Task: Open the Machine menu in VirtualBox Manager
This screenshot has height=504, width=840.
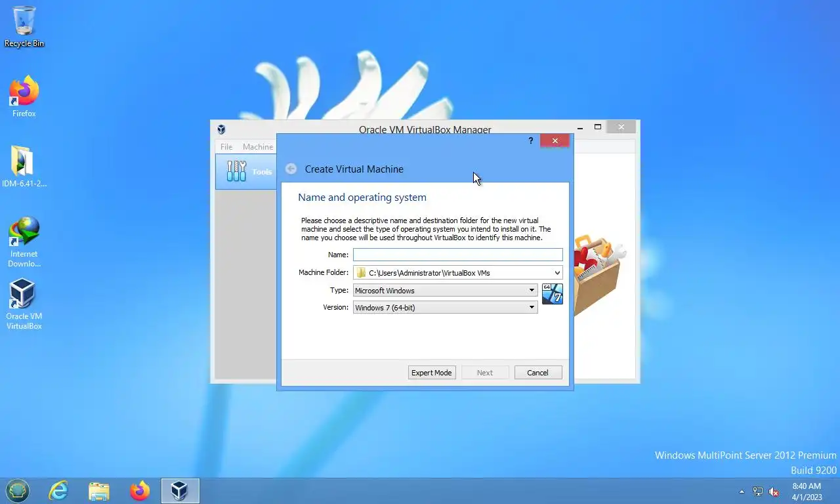Action: pyautogui.click(x=258, y=146)
